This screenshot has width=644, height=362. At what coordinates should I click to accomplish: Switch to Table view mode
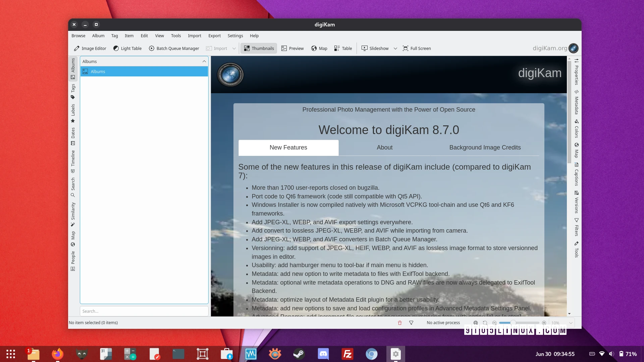coord(343,48)
